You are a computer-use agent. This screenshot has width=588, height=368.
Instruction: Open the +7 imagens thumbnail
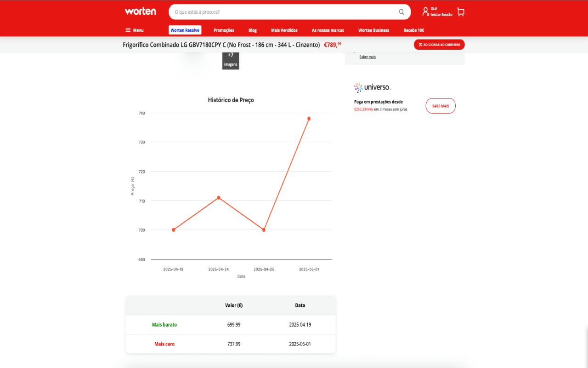(231, 60)
